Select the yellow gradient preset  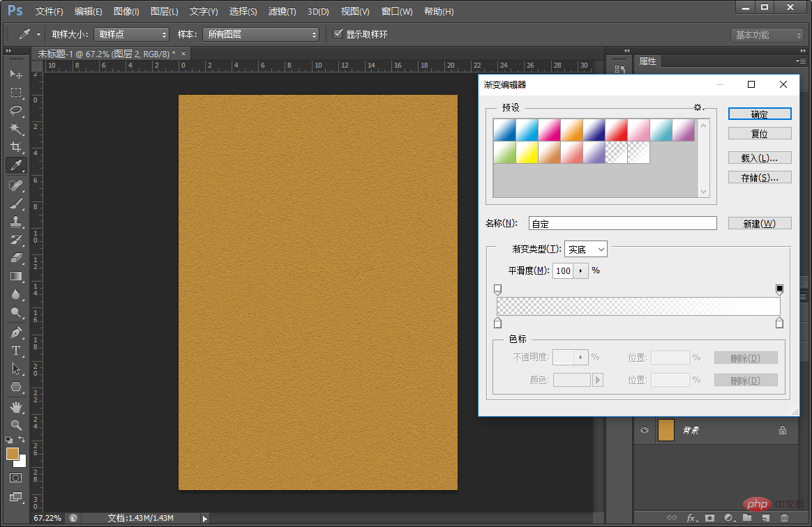(x=527, y=153)
